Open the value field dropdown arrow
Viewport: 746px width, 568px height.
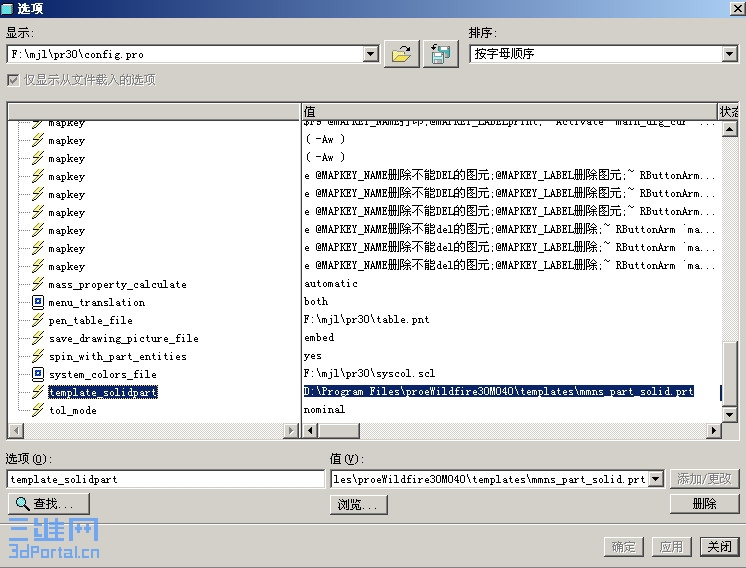tap(656, 479)
